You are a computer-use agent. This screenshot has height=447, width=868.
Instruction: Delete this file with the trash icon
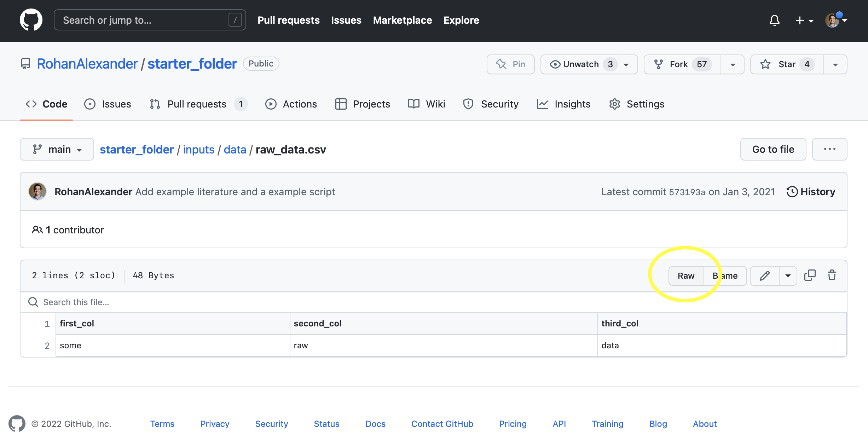832,275
